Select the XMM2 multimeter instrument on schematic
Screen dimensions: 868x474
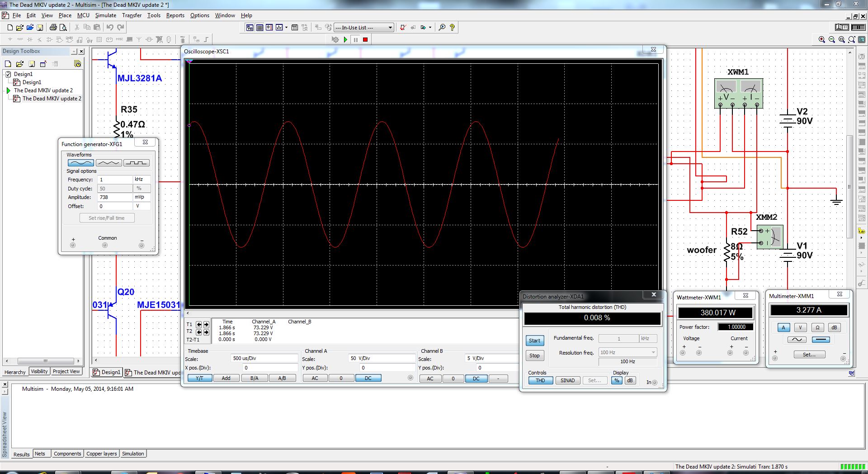coord(770,237)
